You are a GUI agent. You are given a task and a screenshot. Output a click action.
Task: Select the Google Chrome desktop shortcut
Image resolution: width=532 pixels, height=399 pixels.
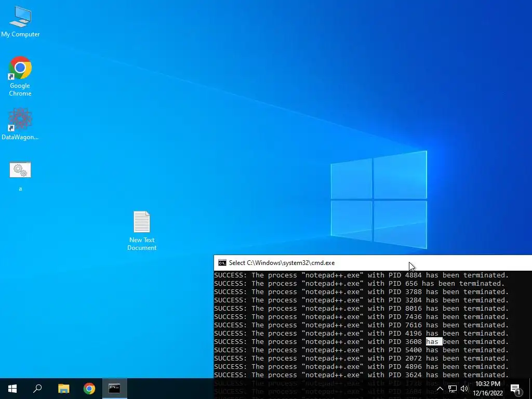click(x=20, y=76)
